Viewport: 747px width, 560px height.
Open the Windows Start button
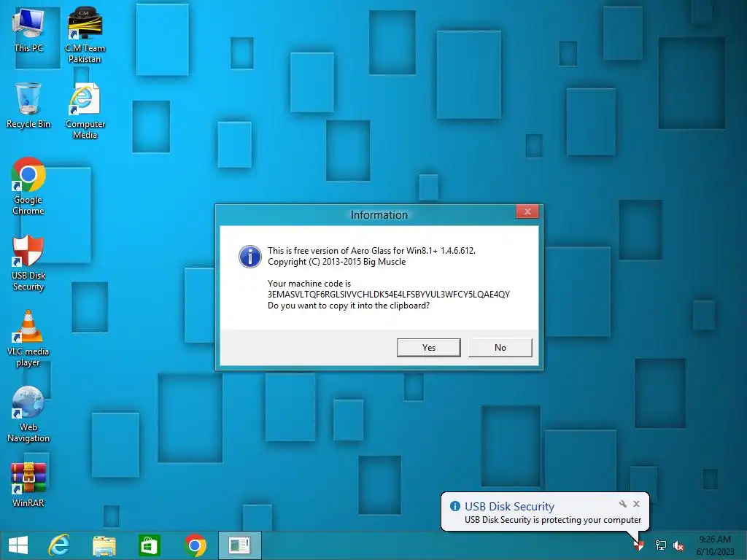click(x=18, y=545)
